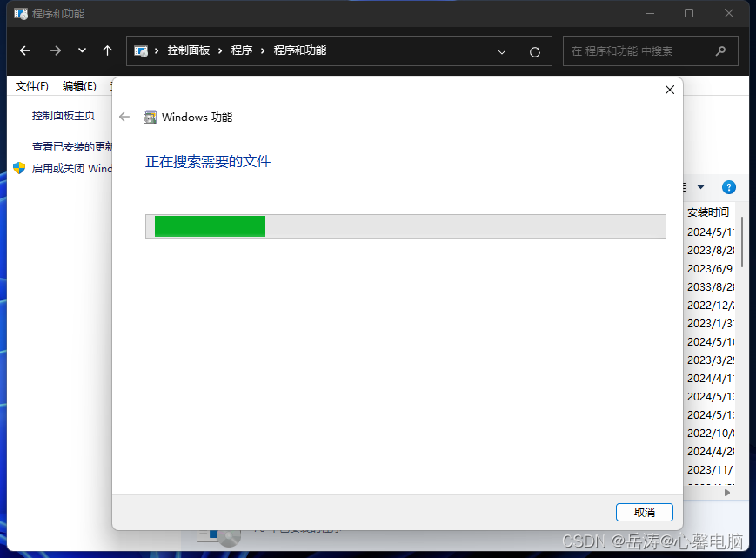Focus the 在程序和功能中搜索 search box
756x558 pixels.
coord(650,50)
